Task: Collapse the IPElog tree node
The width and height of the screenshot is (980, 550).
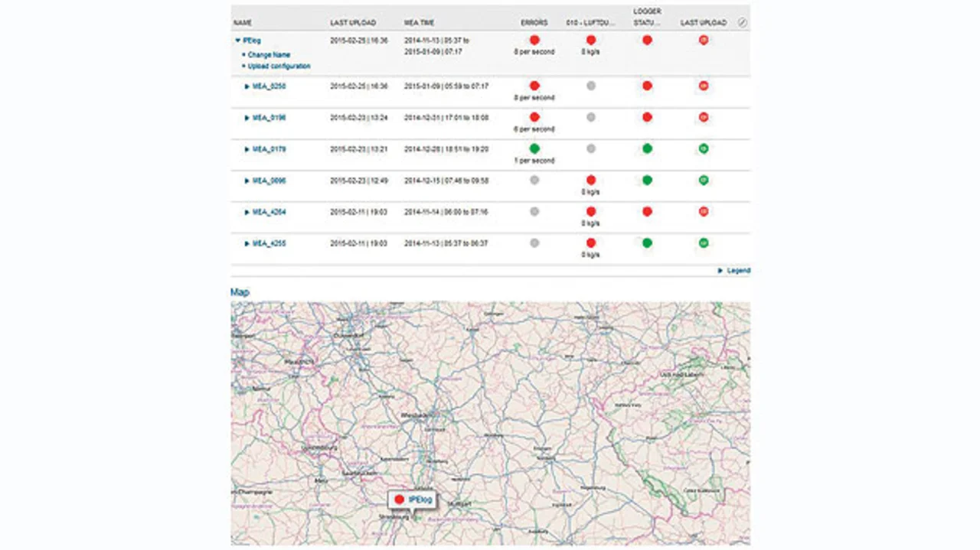Action: tap(238, 40)
